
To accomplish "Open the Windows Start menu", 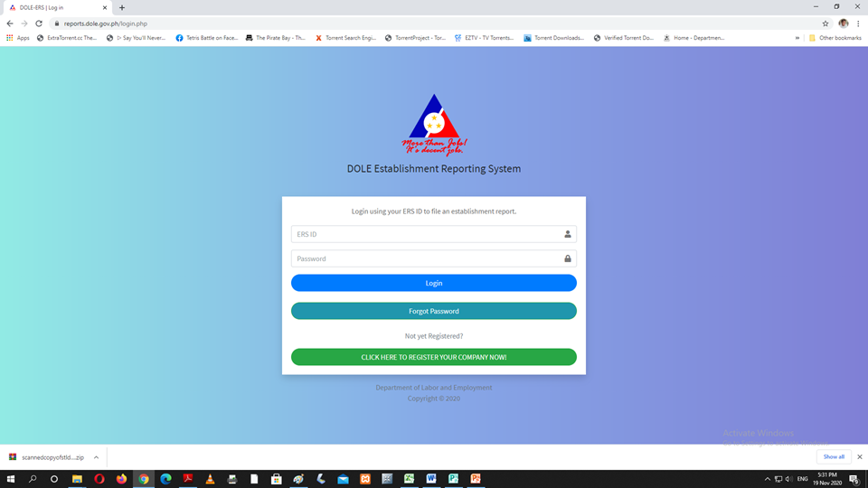I will (x=11, y=479).
